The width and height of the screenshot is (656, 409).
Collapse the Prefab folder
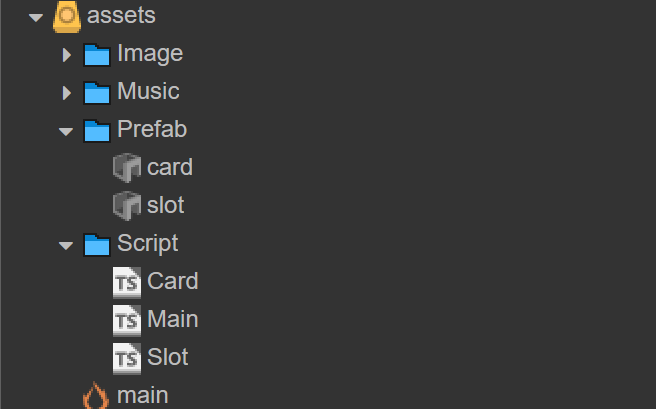coord(67,131)
